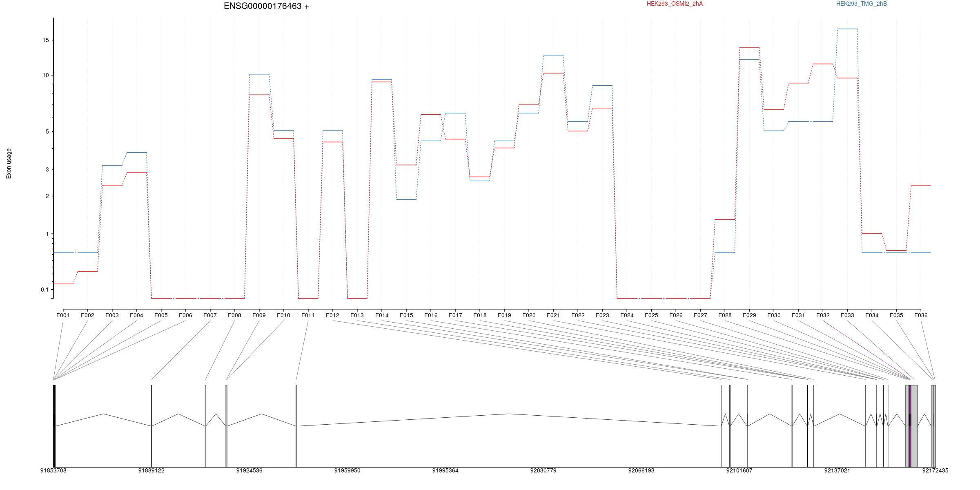The width and height of the screenshot is (980, 490).
Task: Click genomic coordinate 91959950
Action: tap(347, 470)
